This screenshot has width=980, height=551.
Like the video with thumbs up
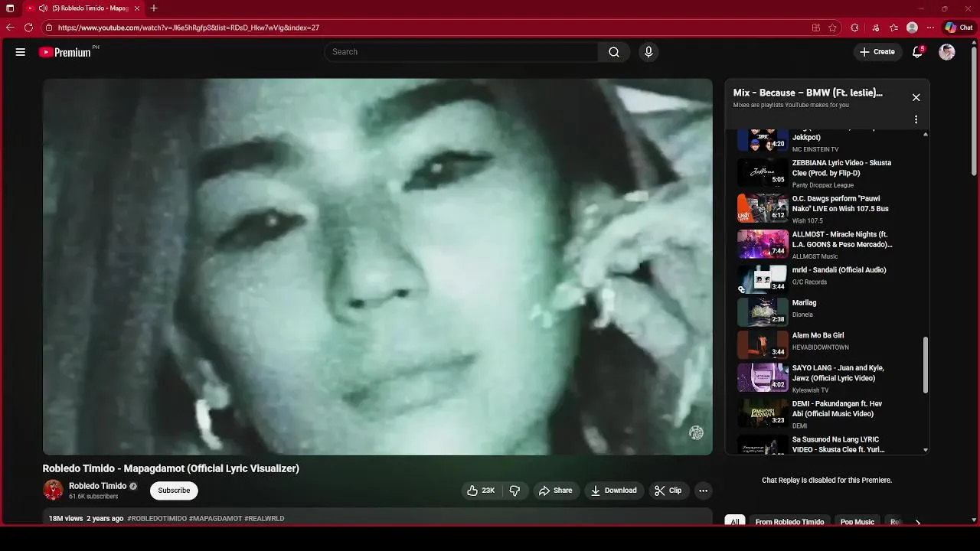pyautogui.click(x=482, y=491)
